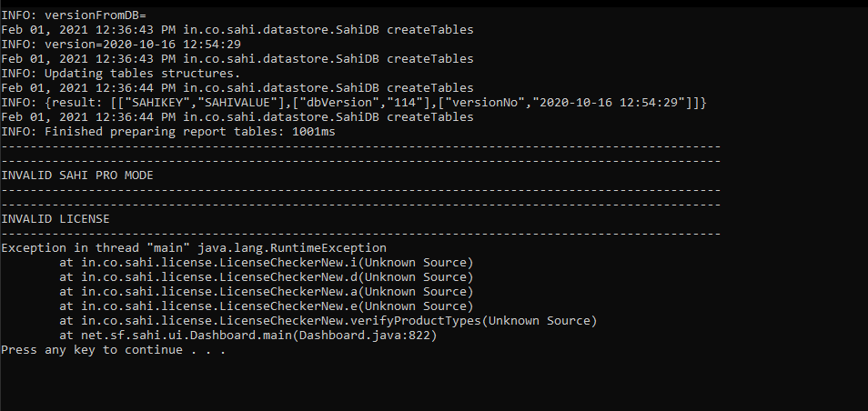Click the 'INFO: versionFromDB=' line
This screenshot has height=411, width=868.
point(74,15)
